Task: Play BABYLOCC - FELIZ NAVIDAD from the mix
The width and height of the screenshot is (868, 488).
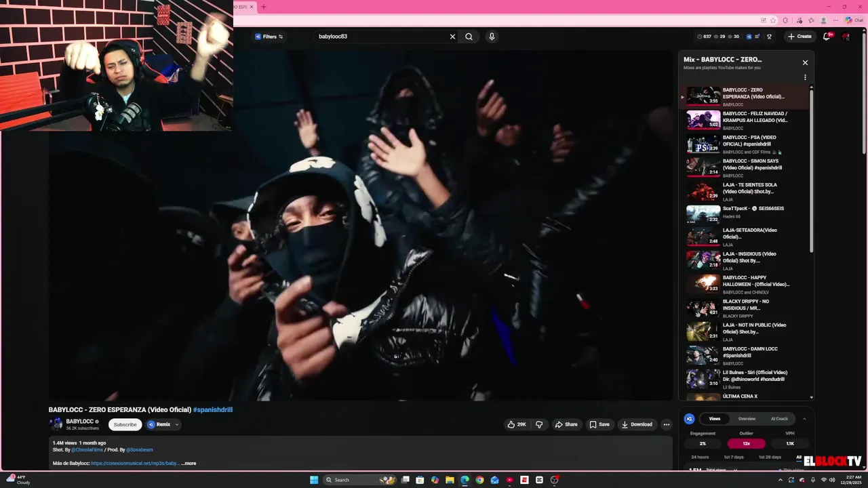Action: 744,120
